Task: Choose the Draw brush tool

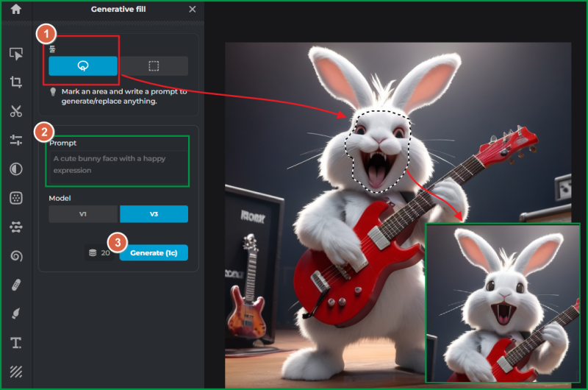Action: [x=16, y=313]
